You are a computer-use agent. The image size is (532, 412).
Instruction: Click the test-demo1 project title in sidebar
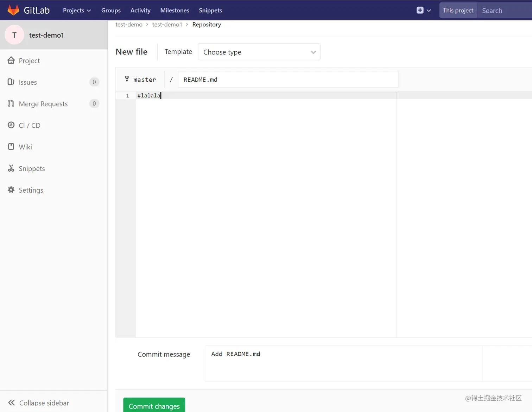(x=46, y=35)
